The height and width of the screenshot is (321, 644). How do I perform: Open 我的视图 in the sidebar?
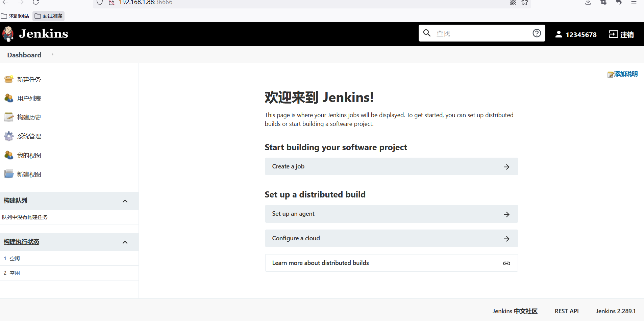click(x=29, y=155)
